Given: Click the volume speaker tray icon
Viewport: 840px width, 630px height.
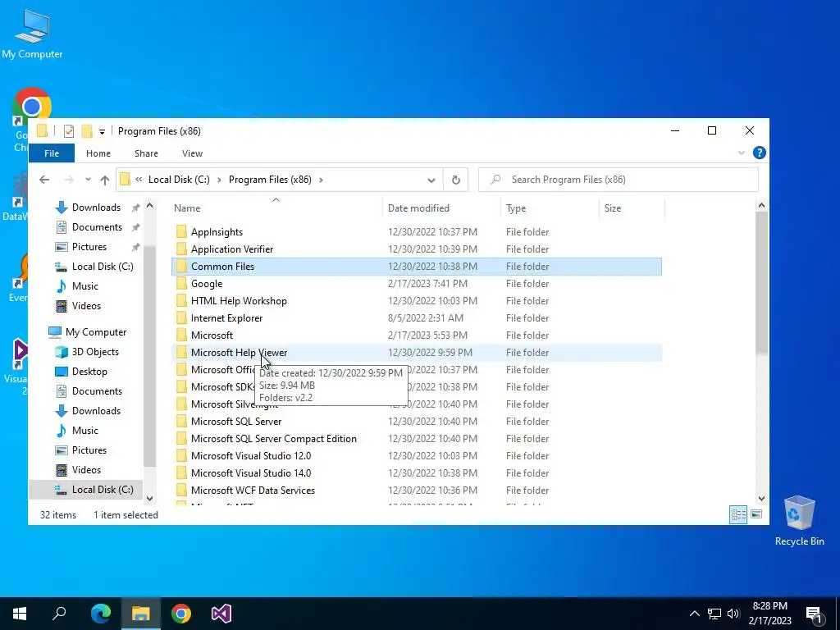Looking at the screenshot, I should 733,614.
